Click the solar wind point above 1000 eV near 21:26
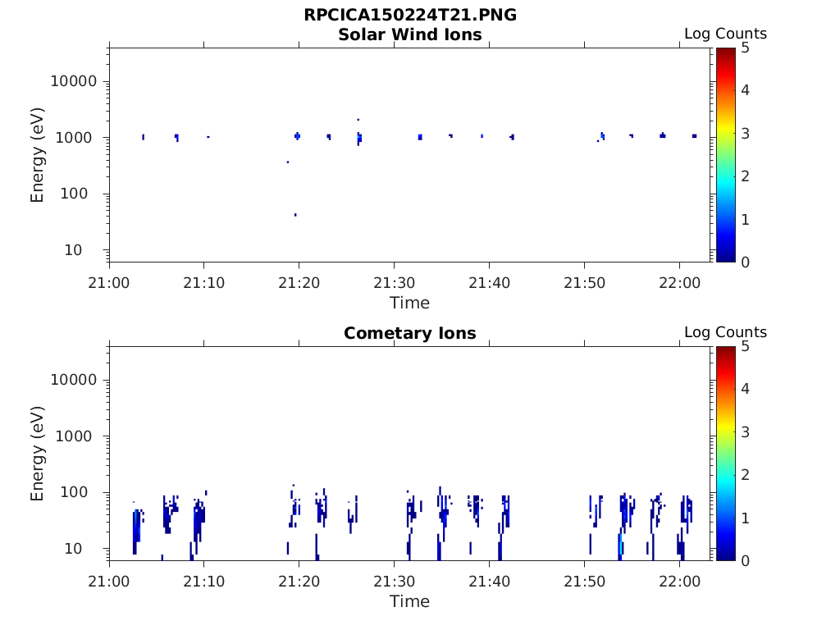 pyautogui.click(x=358, y=120)
